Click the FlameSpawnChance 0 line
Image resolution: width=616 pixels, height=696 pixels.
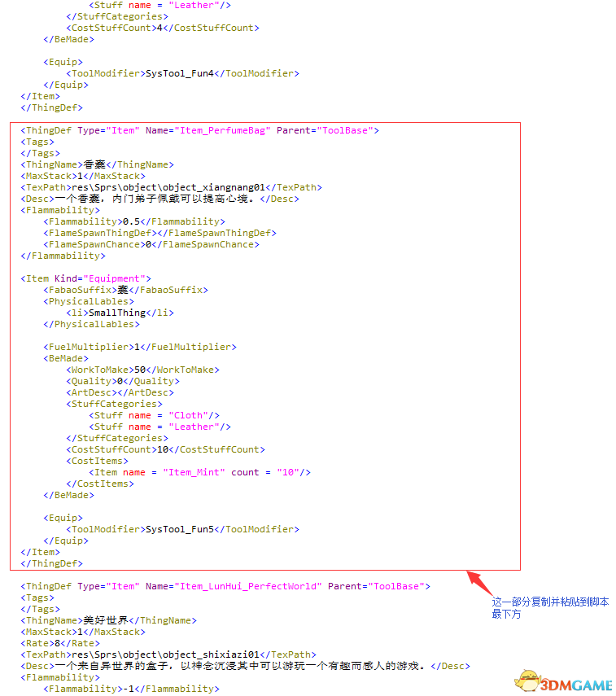(151, 244)
